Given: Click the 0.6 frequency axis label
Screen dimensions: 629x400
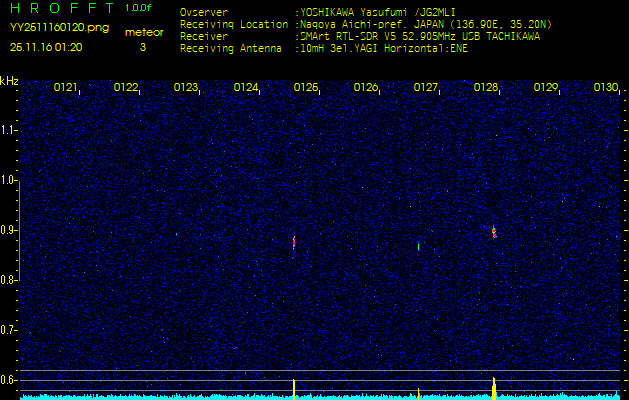Looking at the screenshot, I should click(x=9, y=380).
